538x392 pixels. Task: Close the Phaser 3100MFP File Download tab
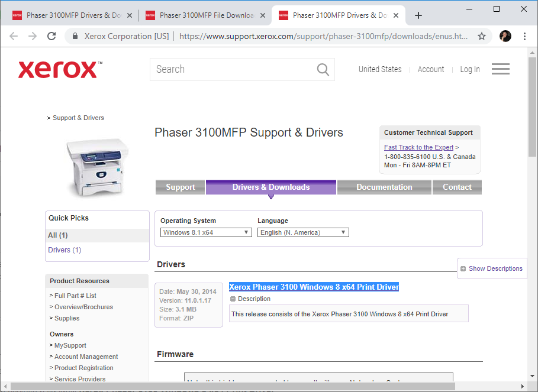[x=262, y=15]
